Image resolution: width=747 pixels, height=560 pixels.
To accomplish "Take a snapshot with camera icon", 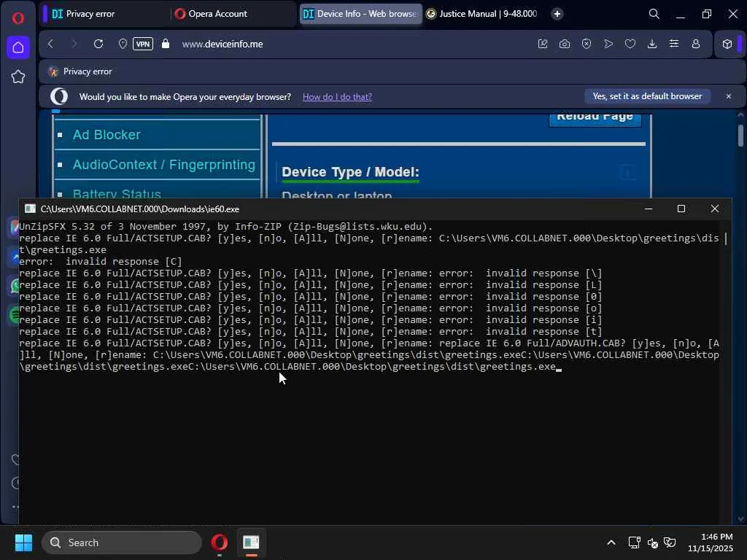I will (565, 44).
